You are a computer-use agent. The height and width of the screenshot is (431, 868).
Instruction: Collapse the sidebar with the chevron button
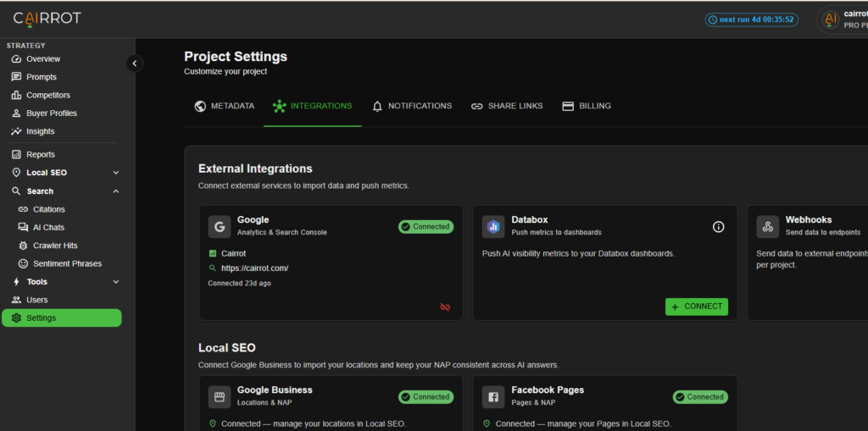(135, 63)
